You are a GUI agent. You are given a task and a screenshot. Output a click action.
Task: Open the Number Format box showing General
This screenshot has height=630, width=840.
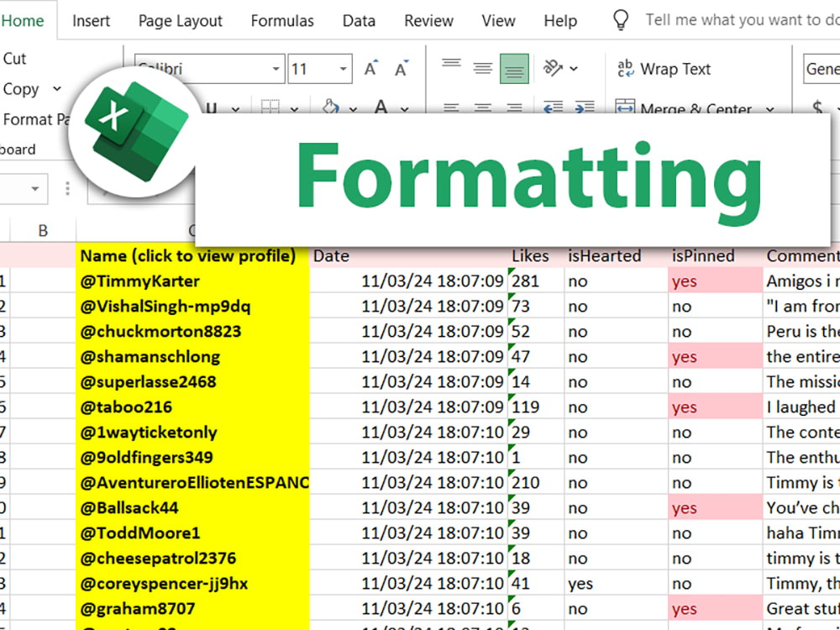tap(822, 69)
